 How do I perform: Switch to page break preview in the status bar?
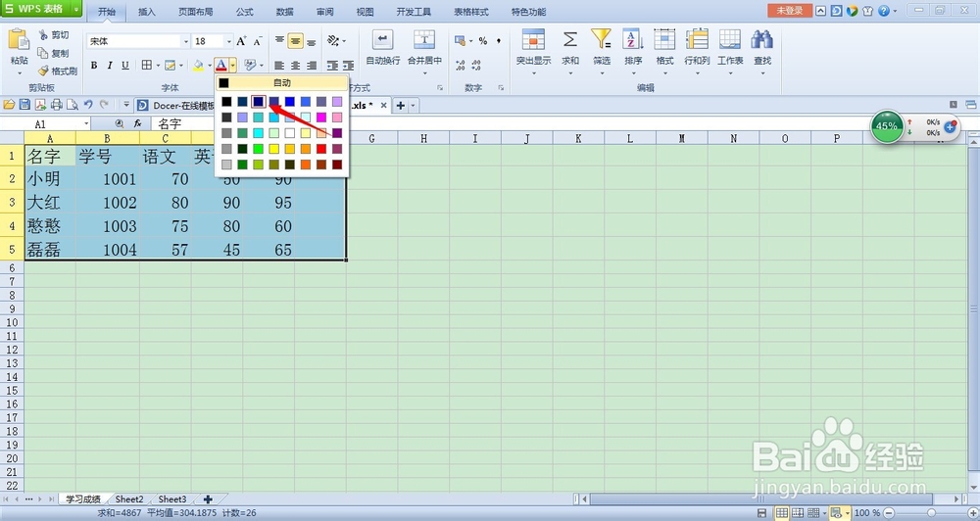coord(798,513)
